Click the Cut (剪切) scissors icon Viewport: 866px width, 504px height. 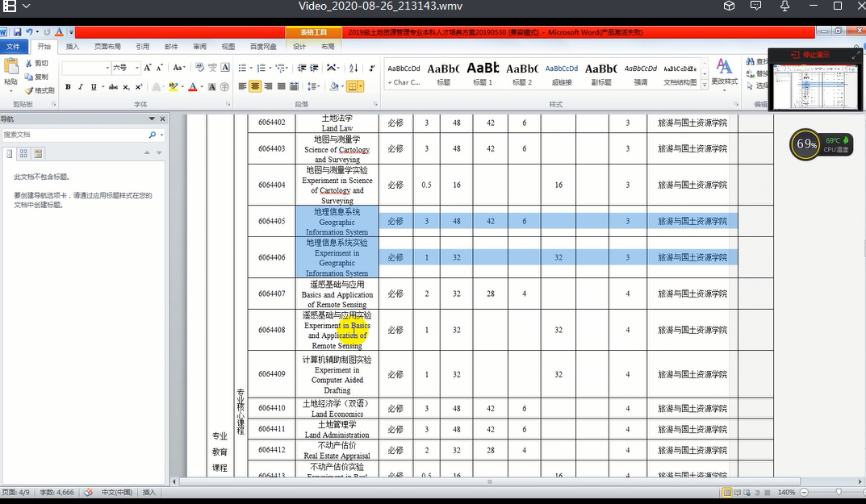(x=29, y=63)
